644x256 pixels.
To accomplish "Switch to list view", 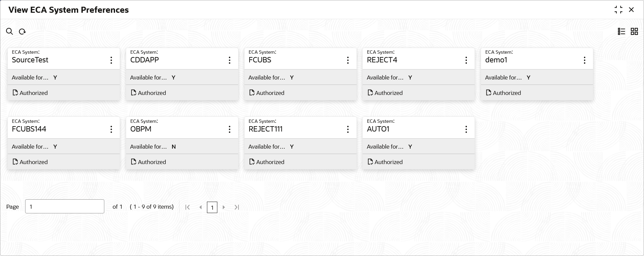I will click(x=621, y=32).
